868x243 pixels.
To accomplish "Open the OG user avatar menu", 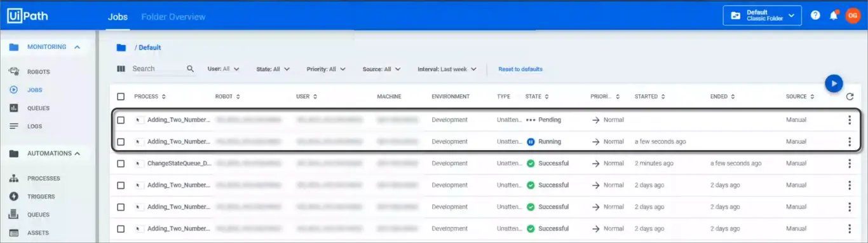I will [853, 15].
